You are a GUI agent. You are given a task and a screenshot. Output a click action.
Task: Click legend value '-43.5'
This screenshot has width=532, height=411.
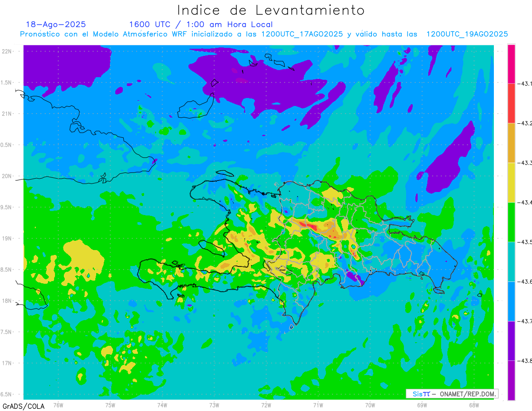click(524, 242)
